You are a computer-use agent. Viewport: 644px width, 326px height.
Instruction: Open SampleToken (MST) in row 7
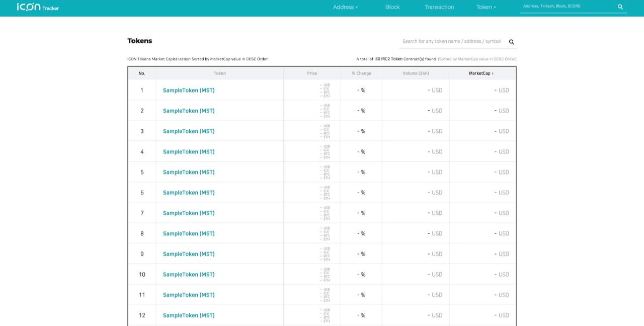point(189,213)
